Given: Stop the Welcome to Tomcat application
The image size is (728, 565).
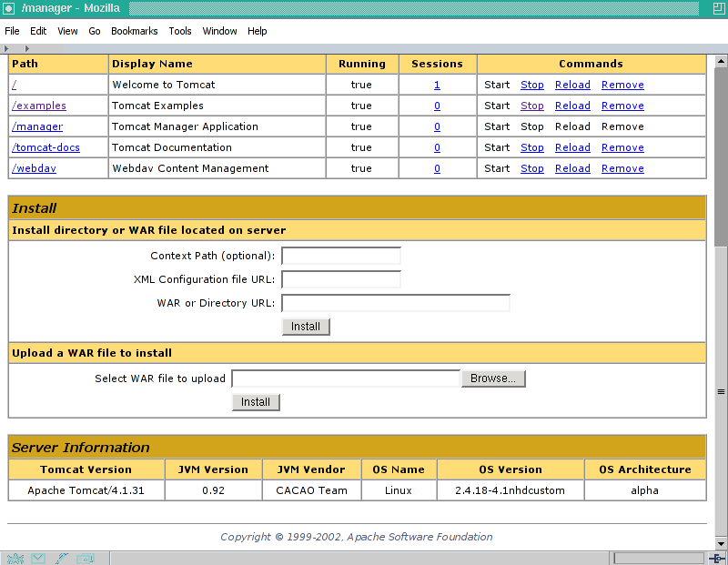Looking at the screenshot, I should (532, 85).
